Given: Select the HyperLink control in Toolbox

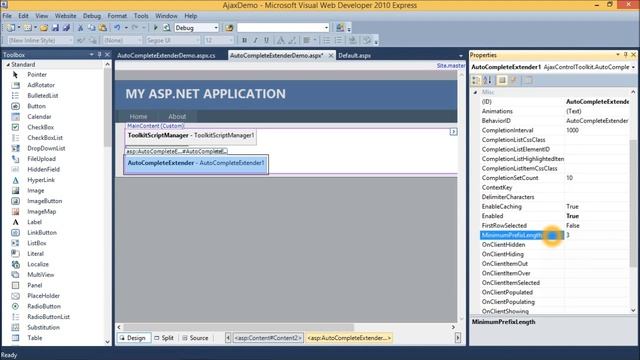Looking at the screenshot, I should coord(41,180).
